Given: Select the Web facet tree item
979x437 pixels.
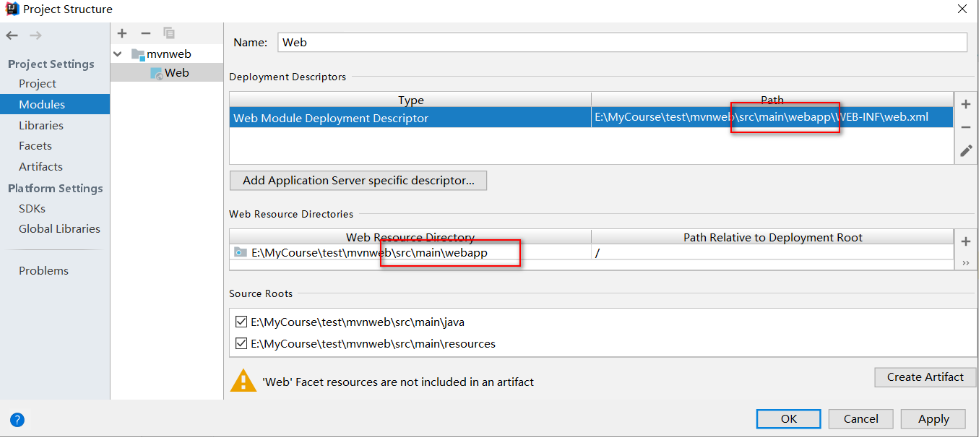Looking at the screenshot, I should coord(176,73).
